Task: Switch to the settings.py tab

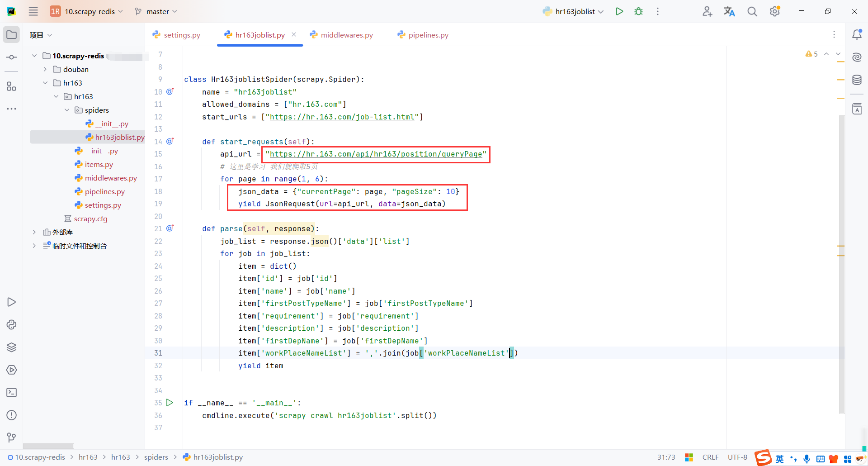Action: pos(177,35)
